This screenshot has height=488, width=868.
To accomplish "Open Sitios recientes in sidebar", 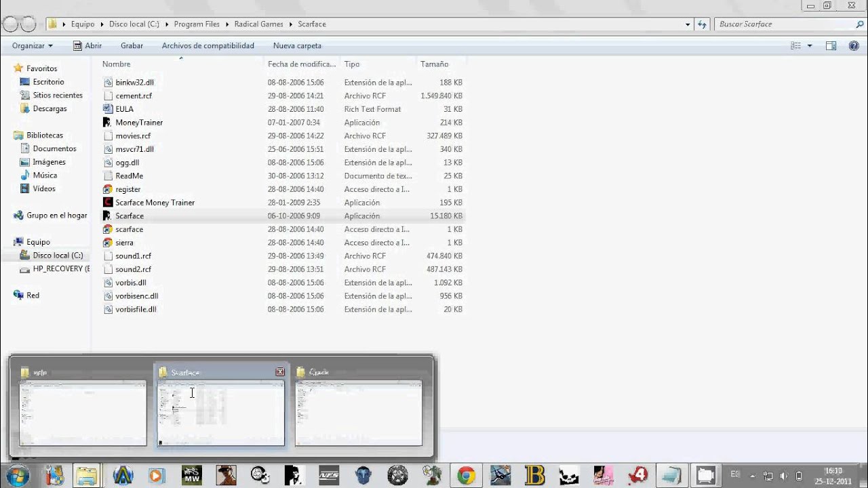I will pos(58,95).
